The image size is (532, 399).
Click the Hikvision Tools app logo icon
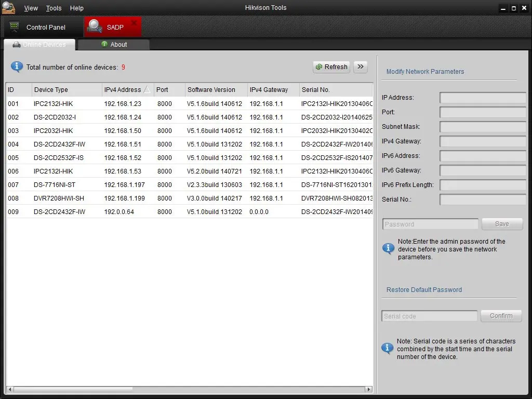pyautogui.click(x=8, y=7)
